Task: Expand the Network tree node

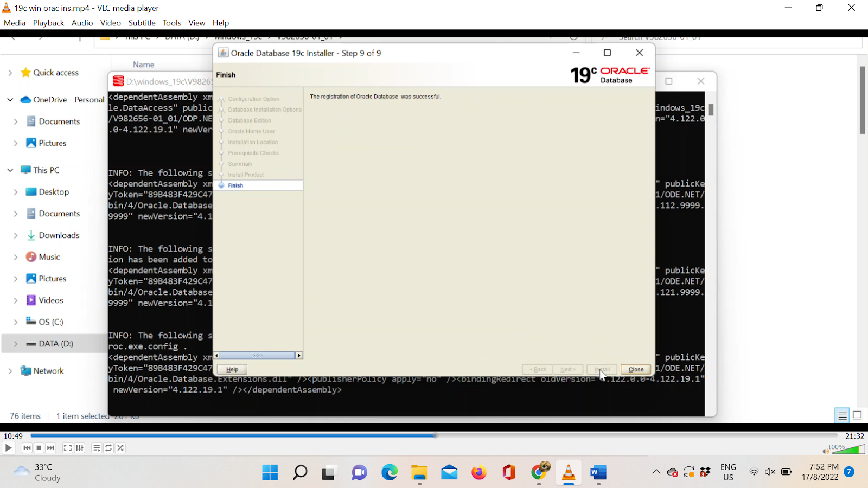Action: pos(10,371)
